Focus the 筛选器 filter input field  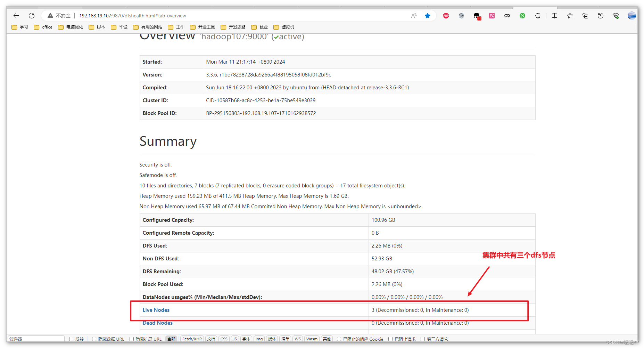(36, 339)
